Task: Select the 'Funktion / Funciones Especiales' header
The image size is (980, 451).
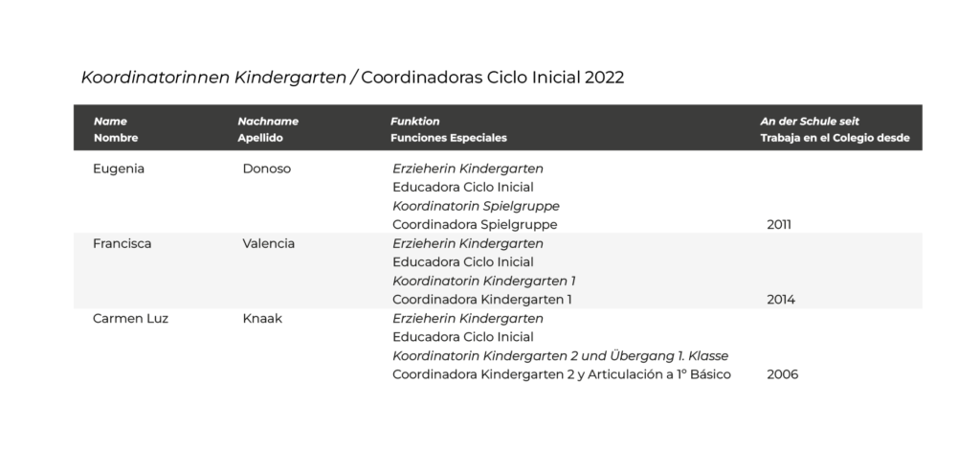Action: coord(448,129)
